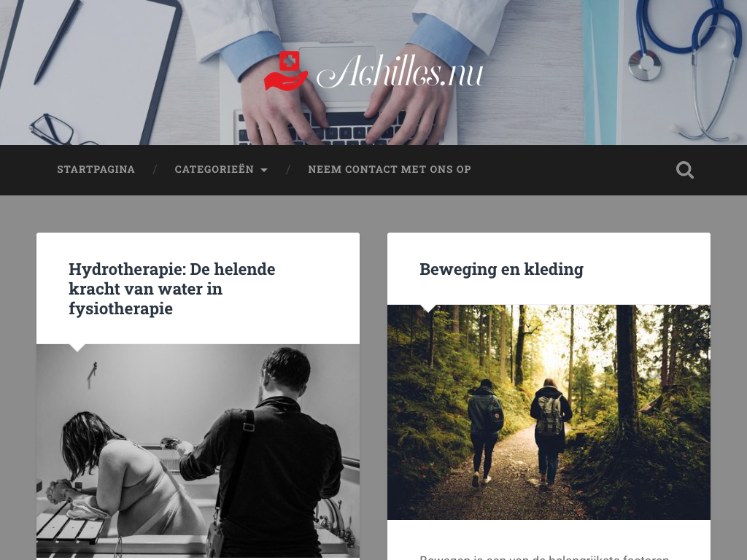Go to Startpagina menu item
Image resolution: width=747 pixels, height=560 pixels.
coord(96,169)
